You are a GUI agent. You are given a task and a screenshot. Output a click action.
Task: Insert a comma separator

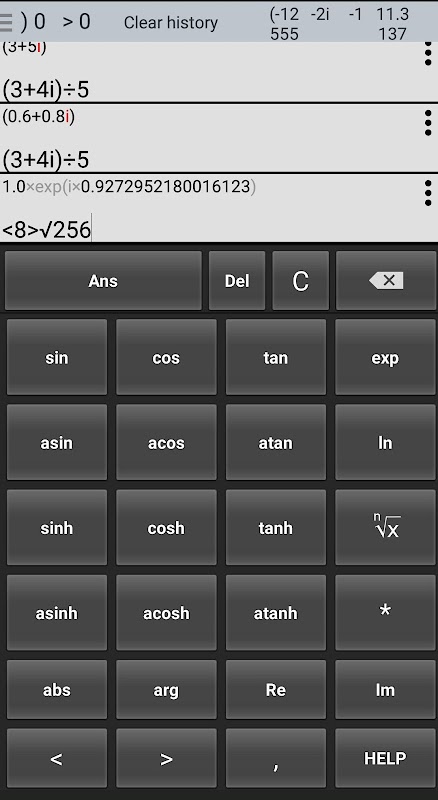[x=276, y=758]
